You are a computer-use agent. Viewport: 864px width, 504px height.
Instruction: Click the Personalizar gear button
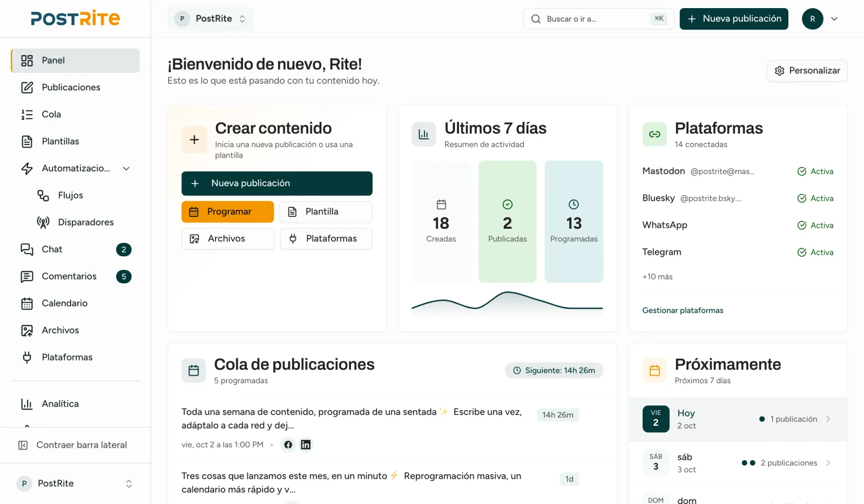(x=807, y=71)
